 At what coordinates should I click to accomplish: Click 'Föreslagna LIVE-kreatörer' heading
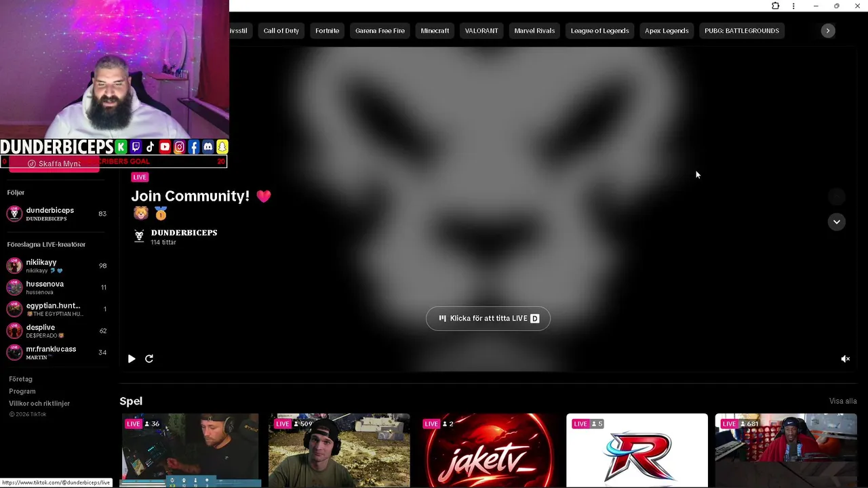[46, 245]
